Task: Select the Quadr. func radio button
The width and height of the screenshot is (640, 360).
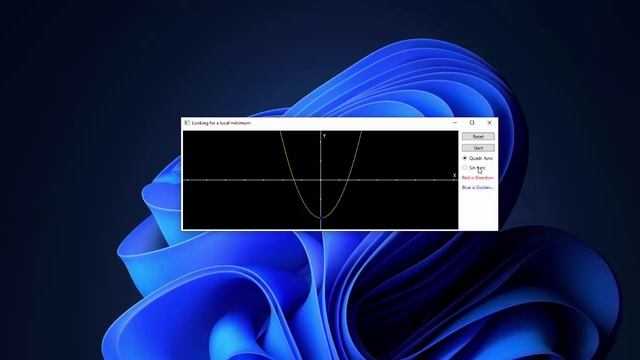Action: point(465,158)
